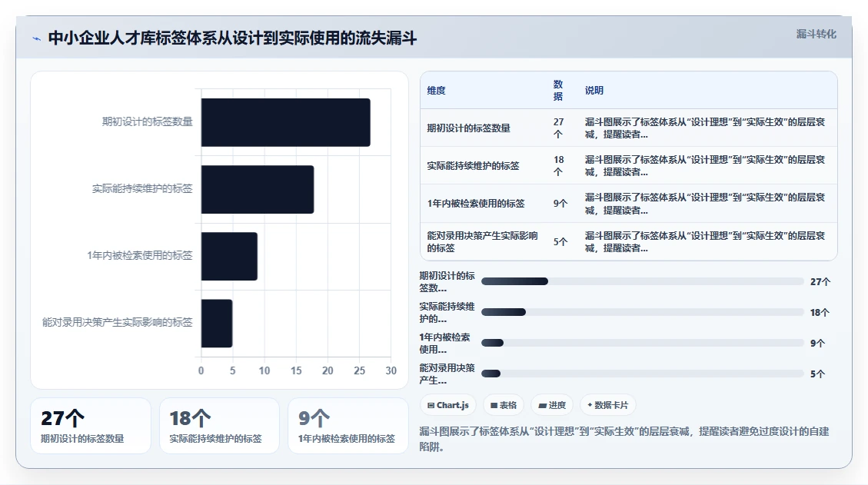Click y-axis label 实际能持续维护的标签 in chart
The width and height of the screenshot is (868, 485).
pos(142,189)
